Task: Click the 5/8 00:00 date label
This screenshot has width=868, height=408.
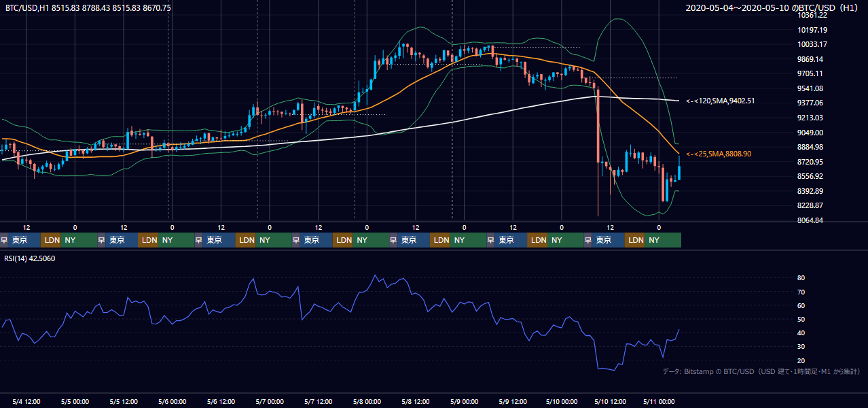Action: 367,401
